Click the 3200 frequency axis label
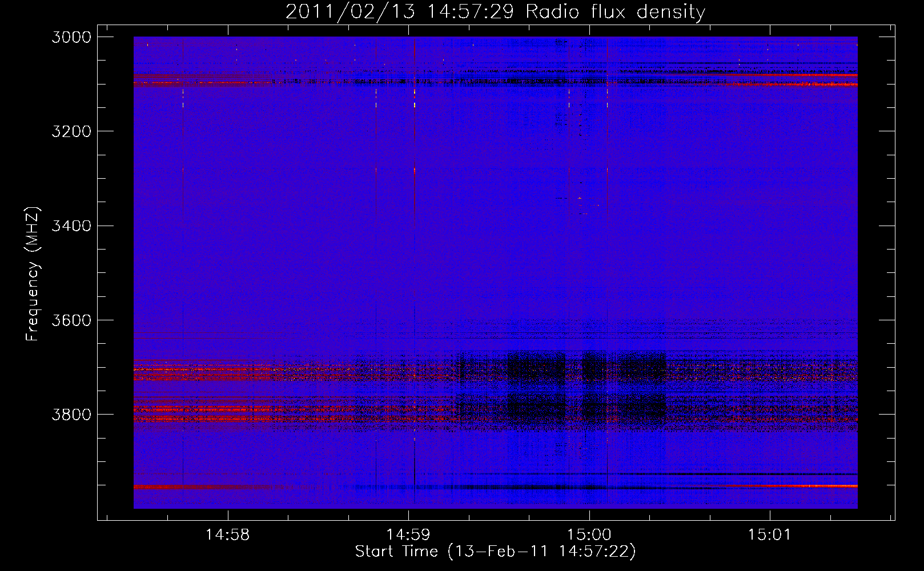Viewport: 924px width, 571px height. [71, 131]
